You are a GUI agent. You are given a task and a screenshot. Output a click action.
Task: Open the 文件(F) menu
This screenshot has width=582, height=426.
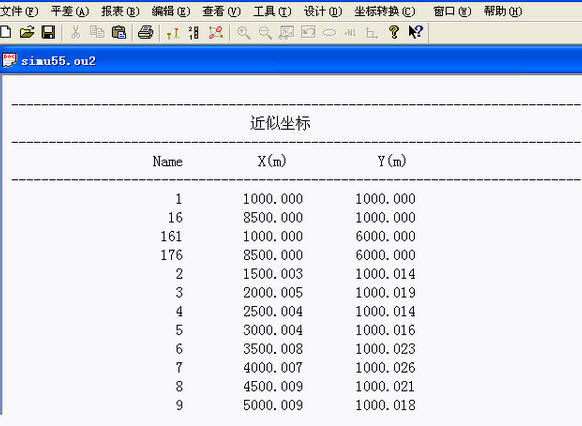19,12
